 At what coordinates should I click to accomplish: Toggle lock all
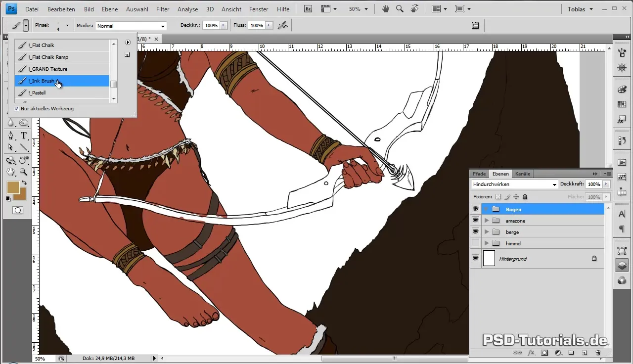pyautogui.click(x=525, y=197)
